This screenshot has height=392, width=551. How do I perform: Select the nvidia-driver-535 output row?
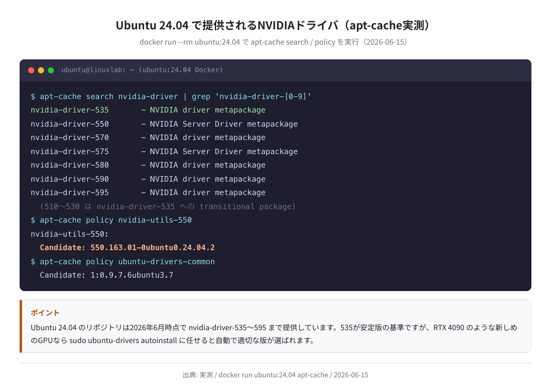(148, 110)
